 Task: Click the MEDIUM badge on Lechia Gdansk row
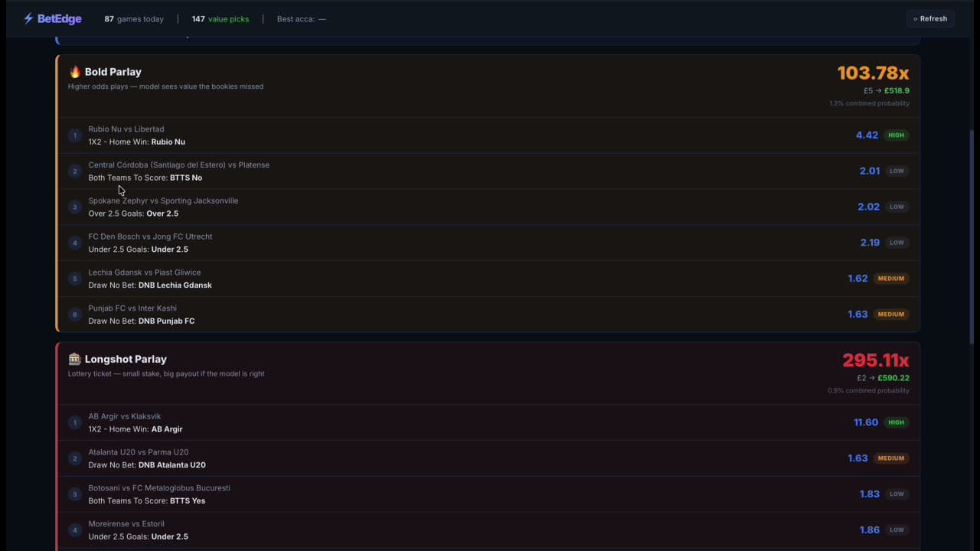(x=891, y=279)
